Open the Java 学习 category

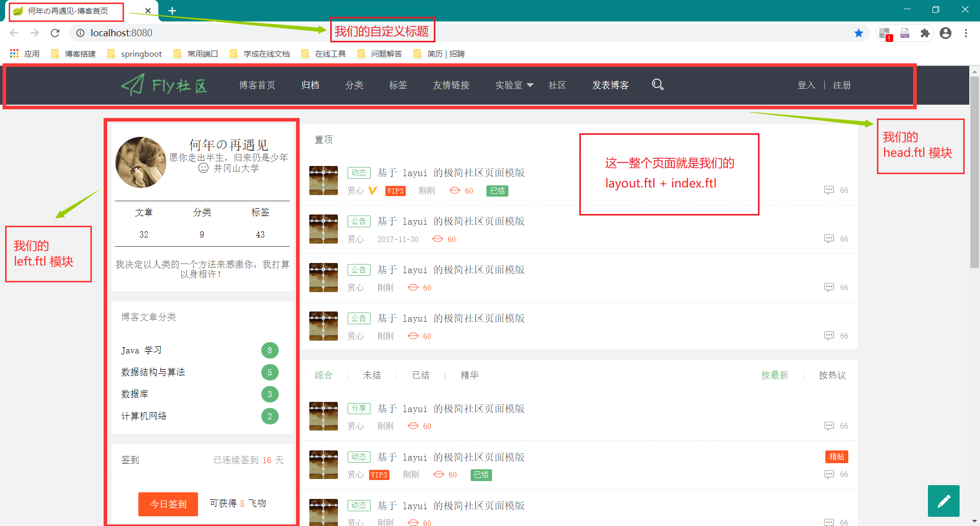pyautogui.click(x=141, y=350)
